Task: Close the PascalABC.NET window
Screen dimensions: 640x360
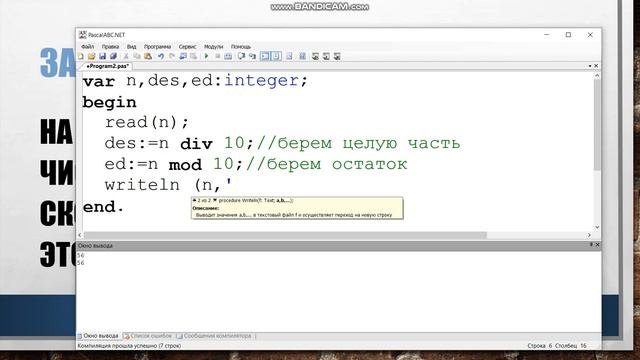Action: [x=590, y=35]
